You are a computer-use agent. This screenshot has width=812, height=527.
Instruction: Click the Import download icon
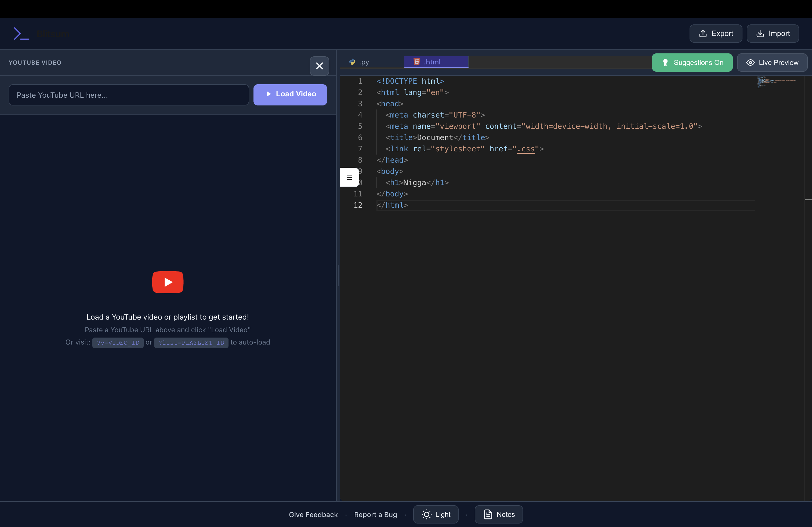pyautogui.click(x=760, y=33)
